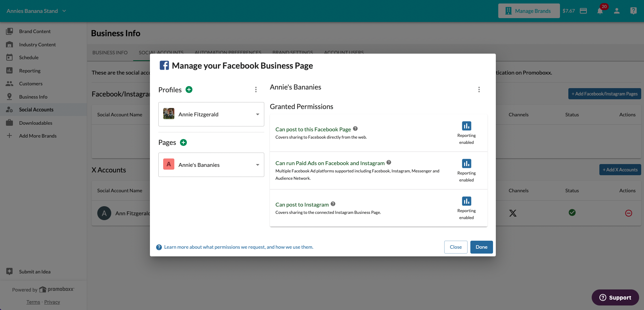The image size is (644, 310).
Task: Click the X channel logo icon
Action: click(513, 213)
